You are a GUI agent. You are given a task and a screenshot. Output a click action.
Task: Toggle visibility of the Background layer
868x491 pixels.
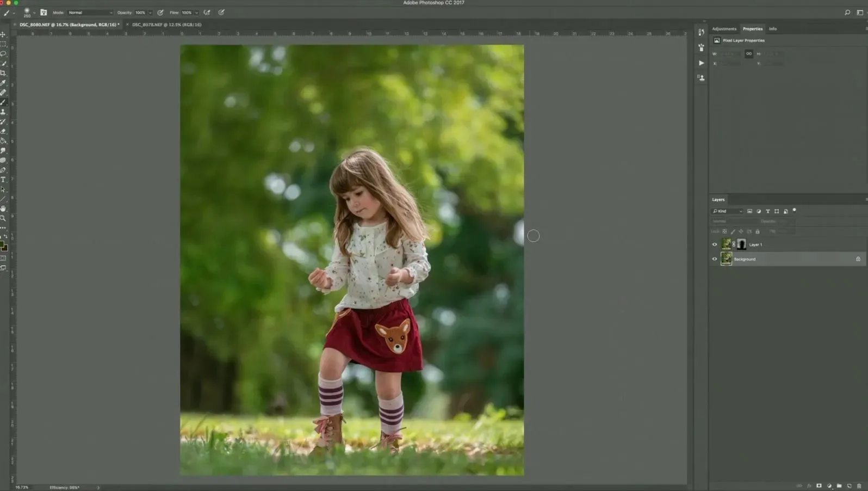[715, 259]
